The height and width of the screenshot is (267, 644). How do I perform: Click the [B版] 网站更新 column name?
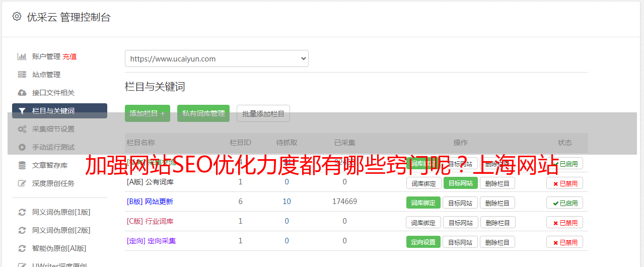tap(150, 202)
